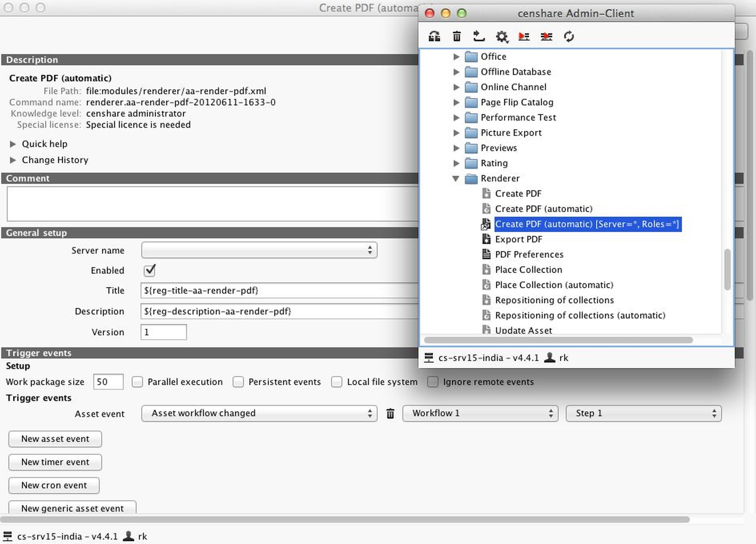The height and width of the screenshot is (544, 756).
Task: Click the refresh icon in the toolbar
Action: [x=568, y=37]
